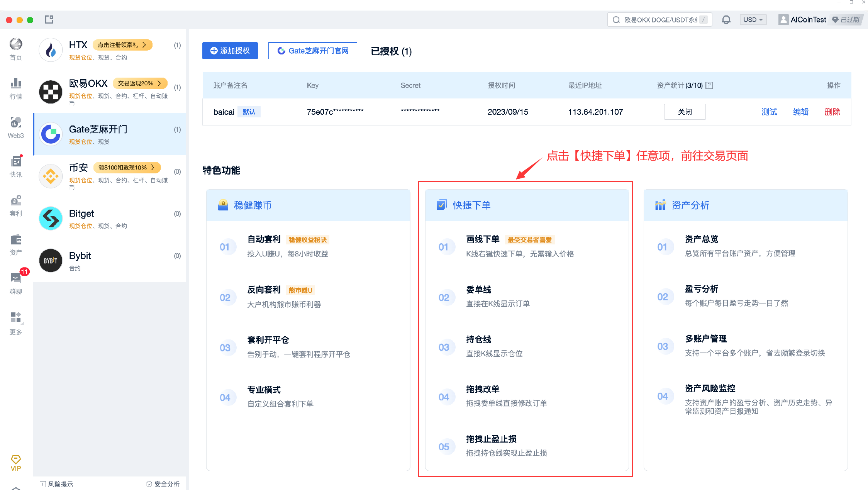
Task: Click the Key value 75e07c***********
Action: tap(335, 112)
